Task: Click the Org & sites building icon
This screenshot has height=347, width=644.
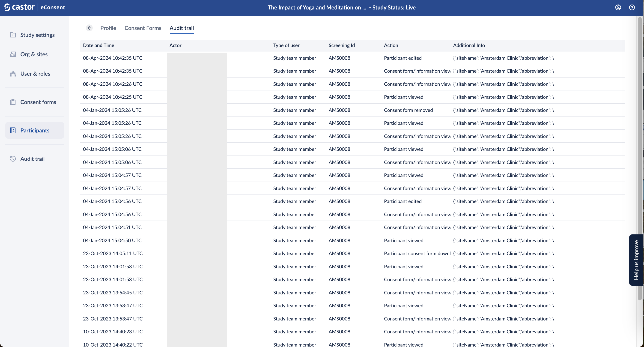Action: (13, 54)
